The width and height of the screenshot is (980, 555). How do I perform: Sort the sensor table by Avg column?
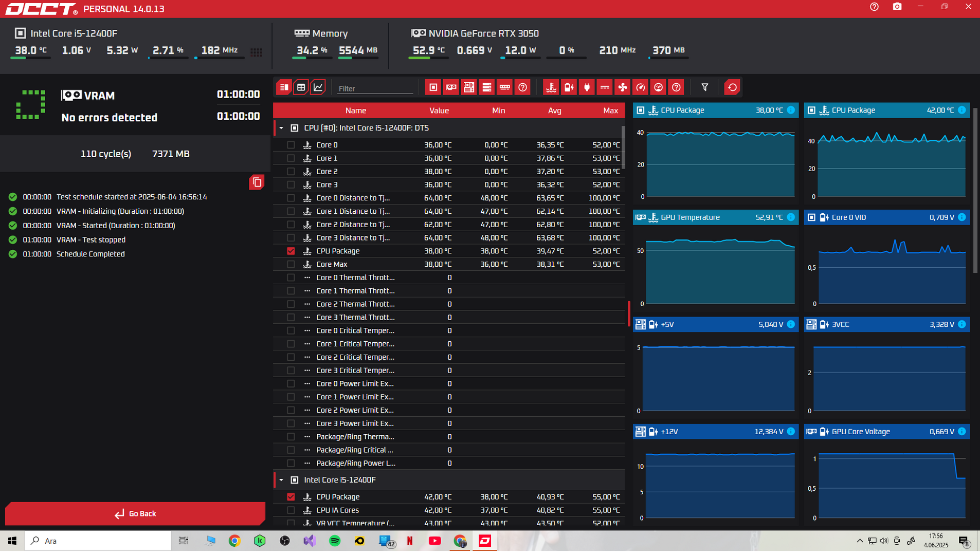[555, 110]
